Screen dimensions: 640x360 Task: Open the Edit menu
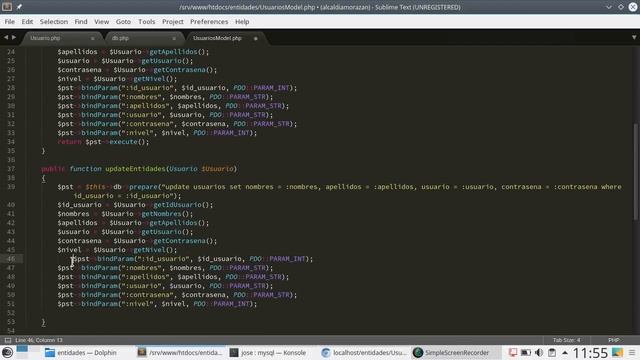(x=27, y=22)
